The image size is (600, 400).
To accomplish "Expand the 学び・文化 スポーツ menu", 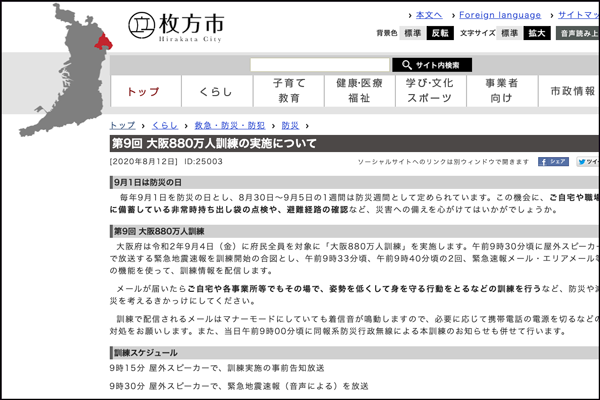I will (x=430, y=91).
